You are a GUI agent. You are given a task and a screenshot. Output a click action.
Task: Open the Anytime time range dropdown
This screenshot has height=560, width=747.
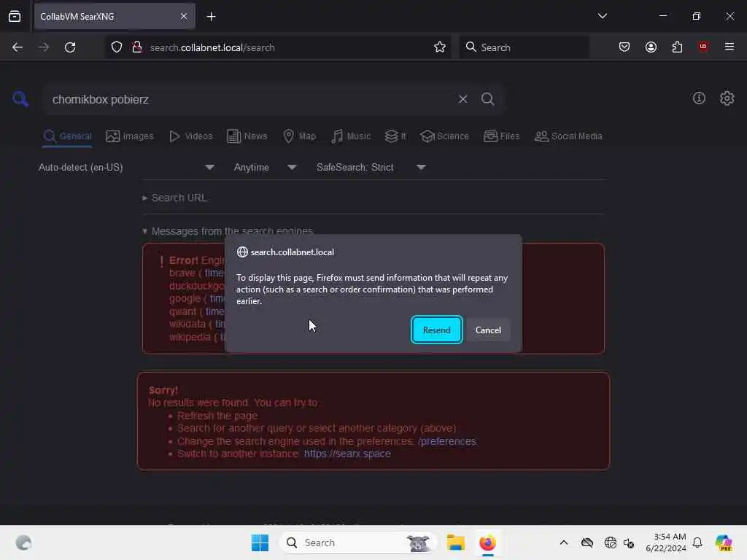click(266, 168)
